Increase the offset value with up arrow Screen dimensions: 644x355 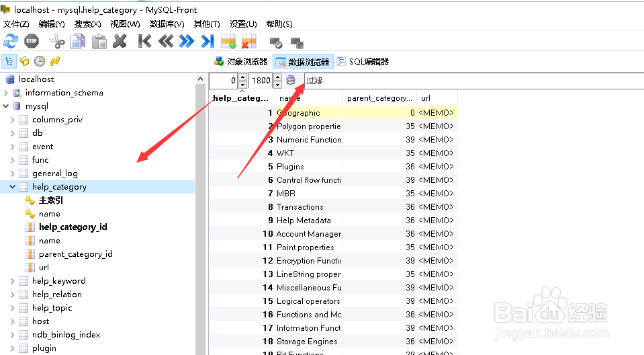tap(242, 77)
